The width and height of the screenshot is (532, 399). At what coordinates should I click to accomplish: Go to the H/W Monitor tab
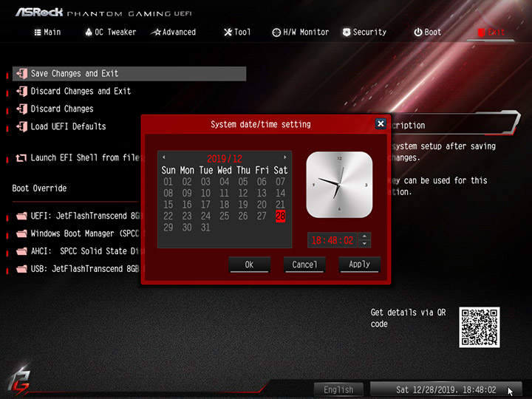point(301,33)
